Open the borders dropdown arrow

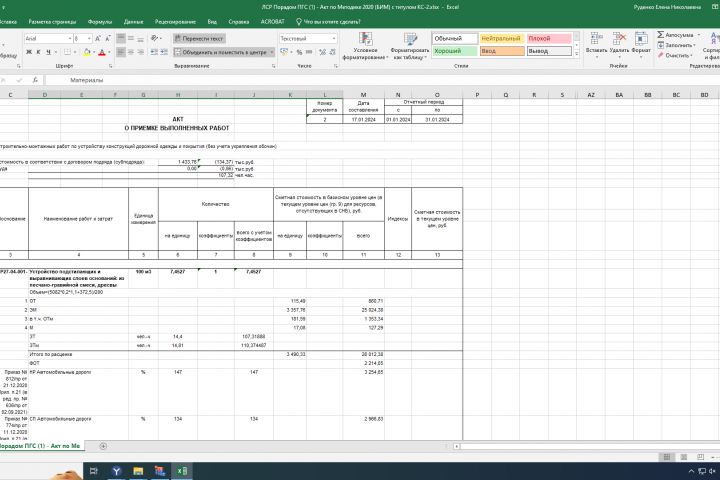tap(74, 52)
